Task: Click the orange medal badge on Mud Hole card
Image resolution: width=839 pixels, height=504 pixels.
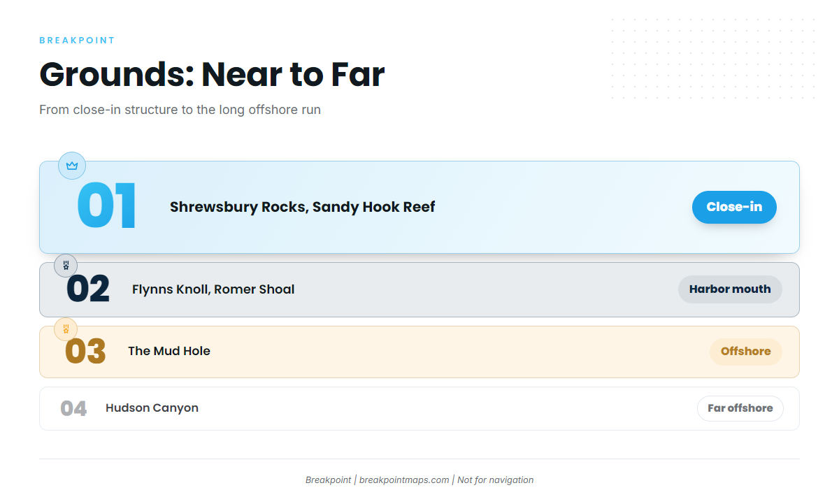Action: 66,329
